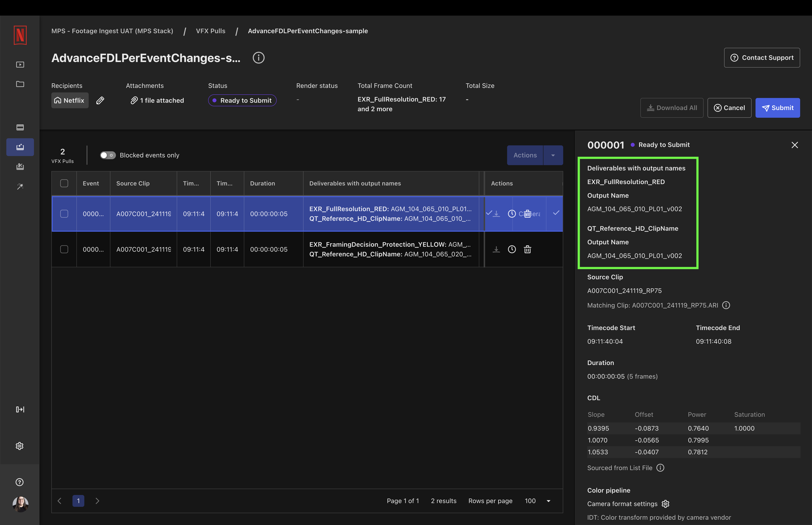Image resolution: width=812 pixels, height=525 pixels.
Task: Click info icon beside Matching Clip
Action: 726,305
